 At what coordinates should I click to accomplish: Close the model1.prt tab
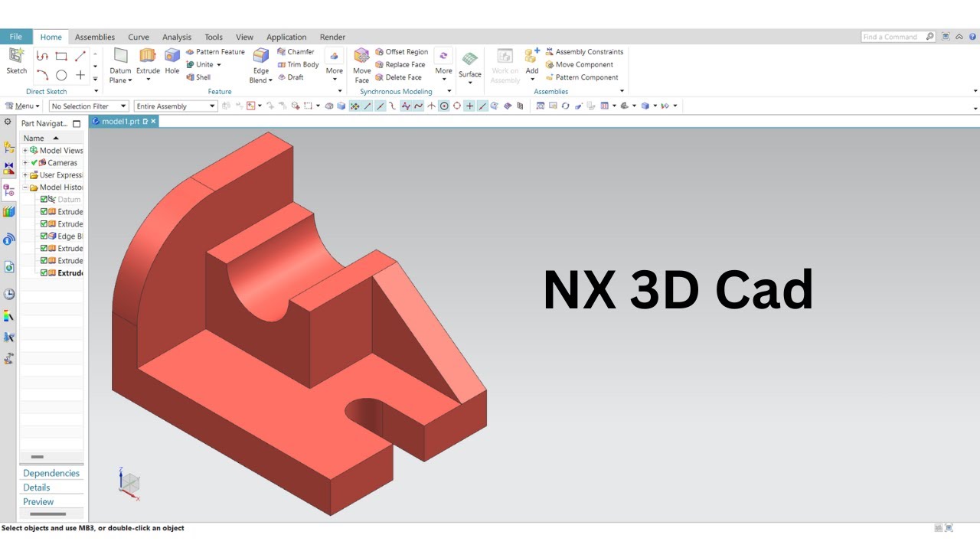153,121
